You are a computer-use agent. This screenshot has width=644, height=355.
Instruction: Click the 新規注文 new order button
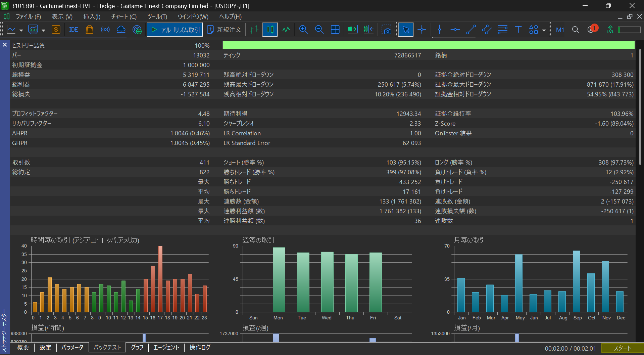click(x=224, y=30)
